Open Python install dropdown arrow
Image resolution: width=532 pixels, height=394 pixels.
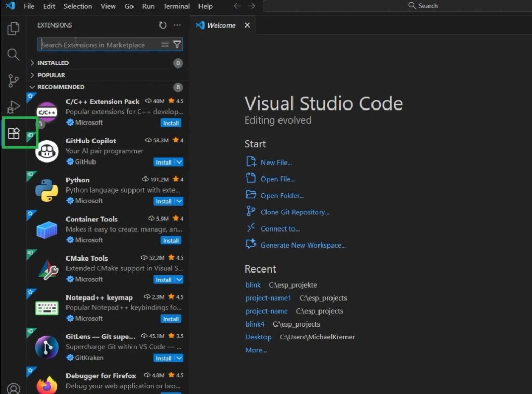(179, 201)
